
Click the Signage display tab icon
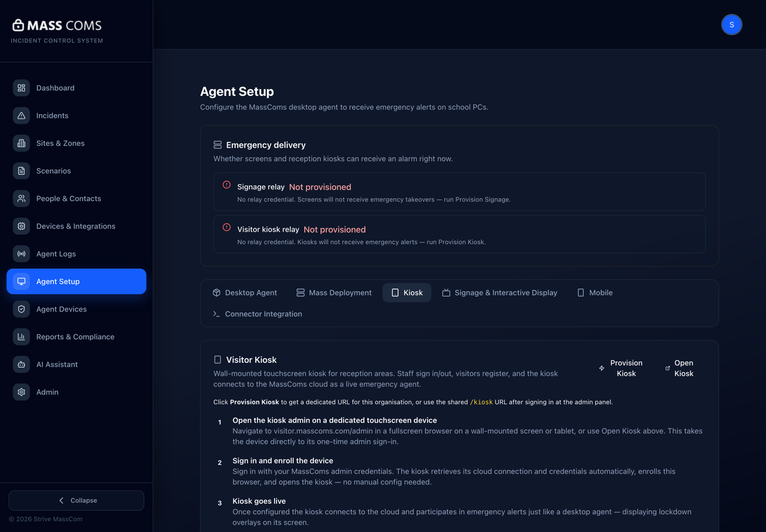coord(446,293)
